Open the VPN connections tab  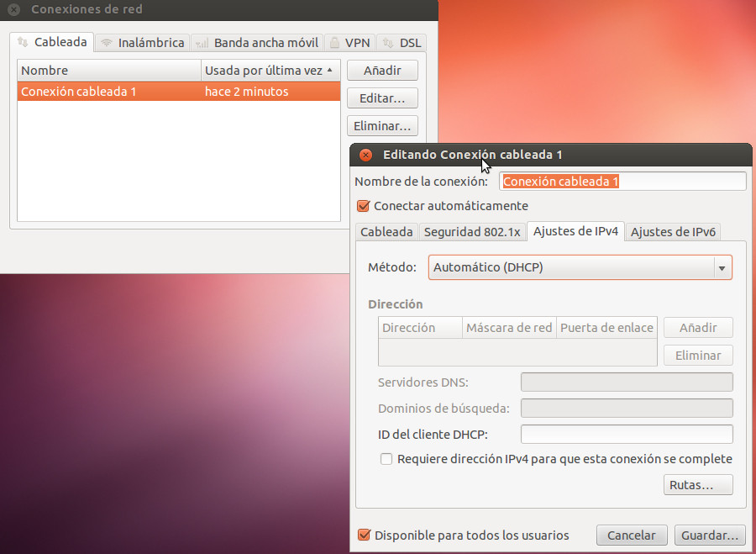349,42
